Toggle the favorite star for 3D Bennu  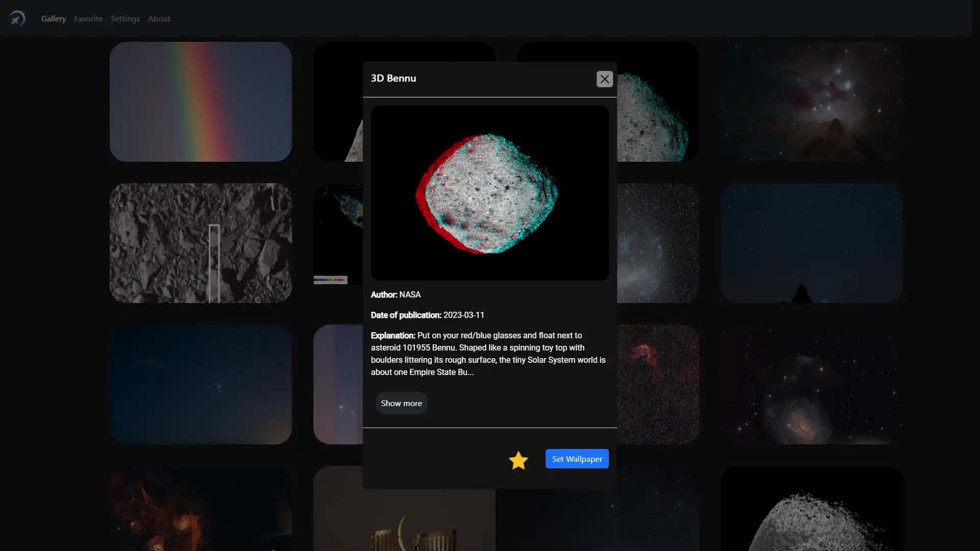[x=518, y=460]
